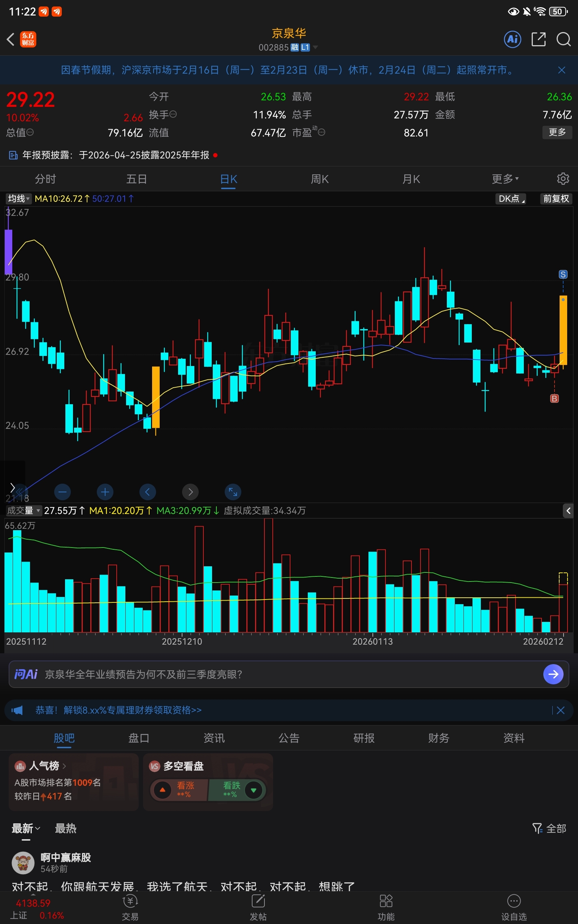Viewport: 578px width, 924px height.
Task: Move chart right with arrow button
Action: click(190, 492)
